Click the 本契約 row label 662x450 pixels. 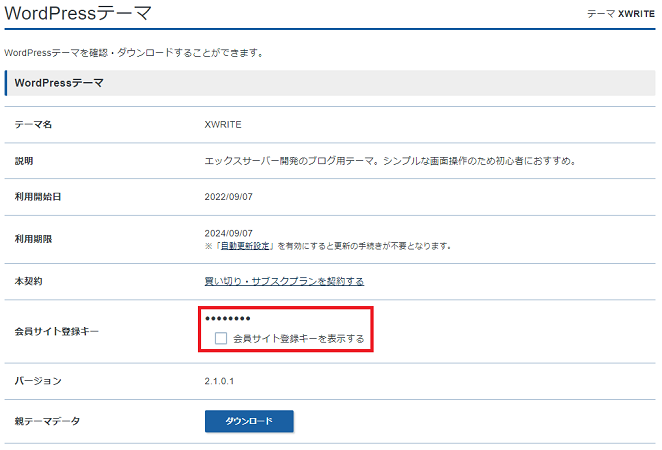pyautogui.click(x=28, y=281)
